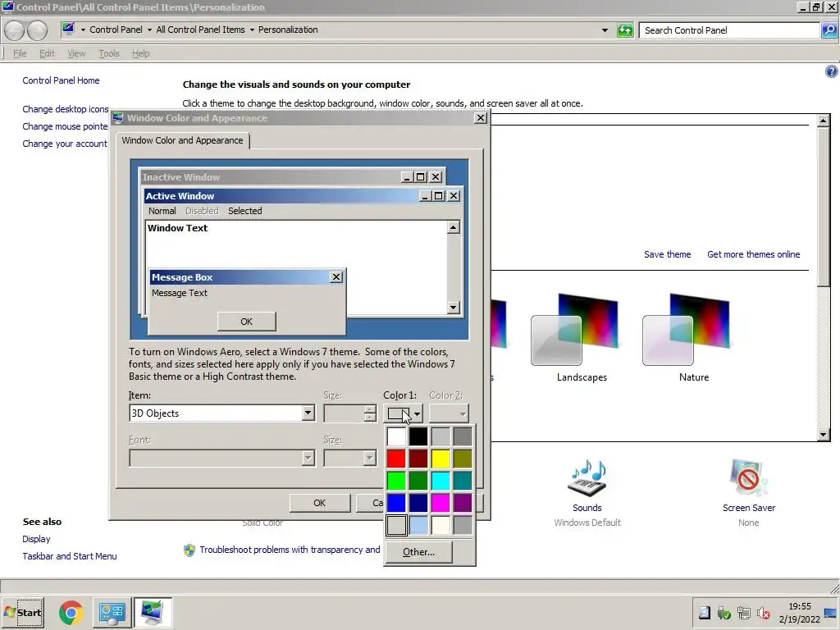Pick the light blue color swatch
Screen dimensions: 840x630
[x=418, y=526]
